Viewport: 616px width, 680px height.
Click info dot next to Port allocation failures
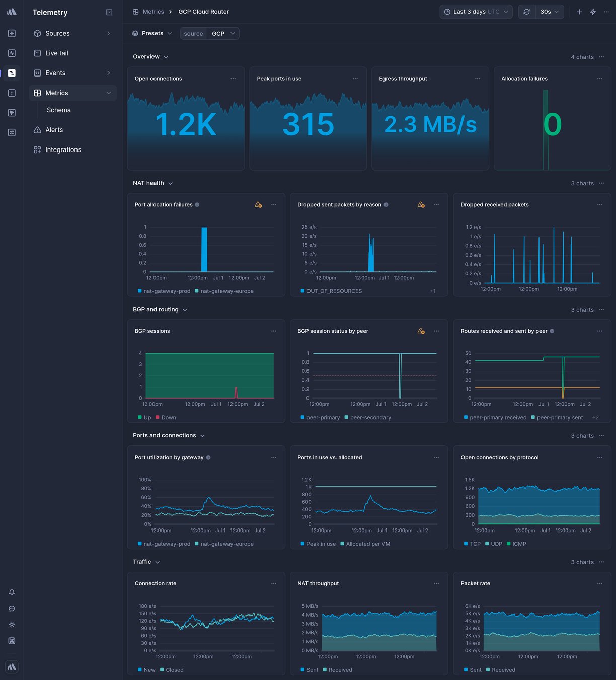click(197, 205)
